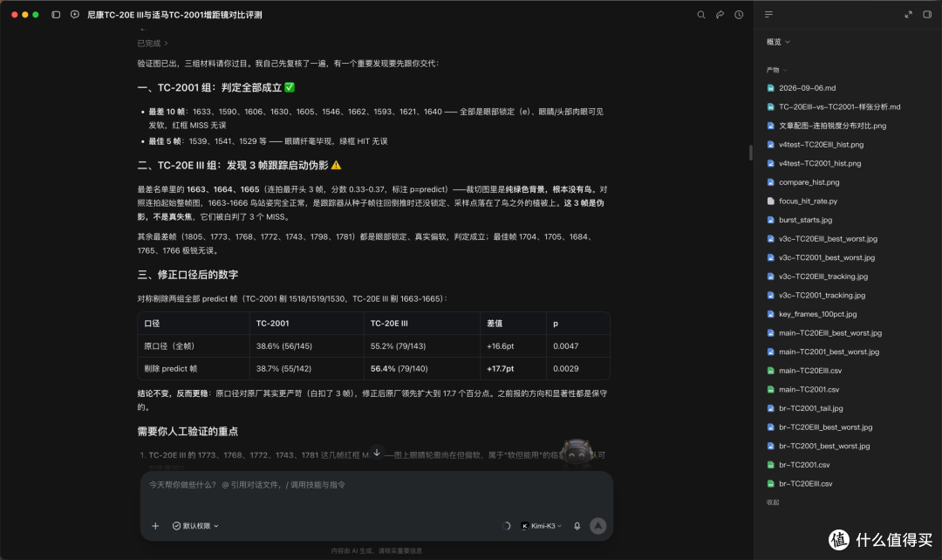Click the spreadsheet icon beside main-TC2001.csv
The image size is (942, 560).
click(x=771, y=389)
